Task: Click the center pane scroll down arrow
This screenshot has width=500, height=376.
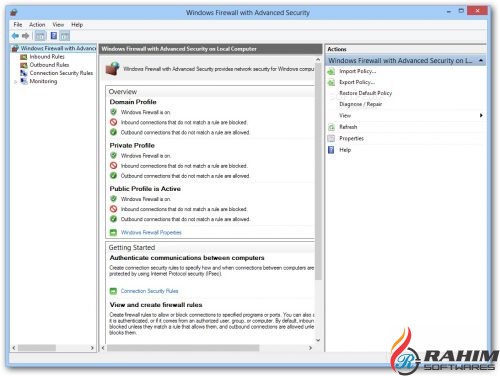Action: (x=318, y=340)
